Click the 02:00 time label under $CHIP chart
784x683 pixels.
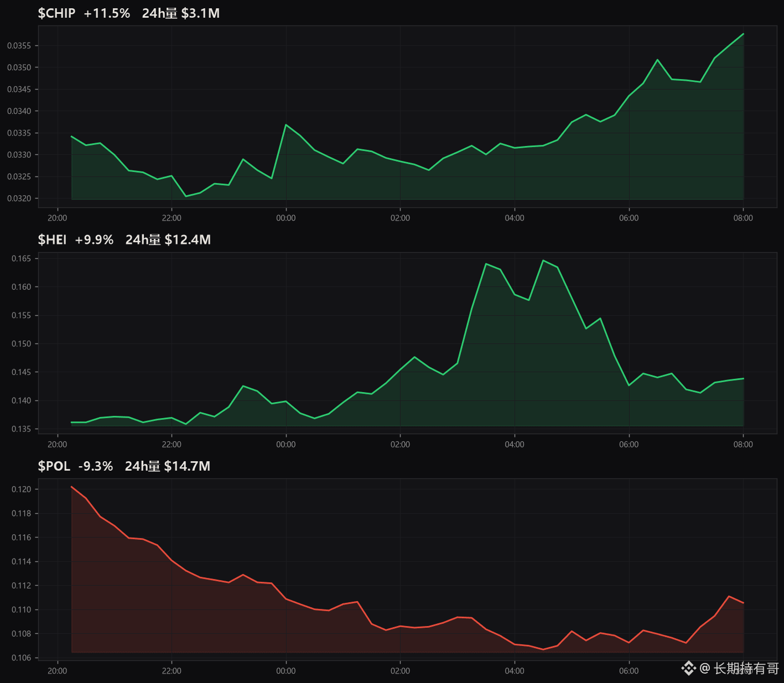pyautogui.click(x=401, y=218)
